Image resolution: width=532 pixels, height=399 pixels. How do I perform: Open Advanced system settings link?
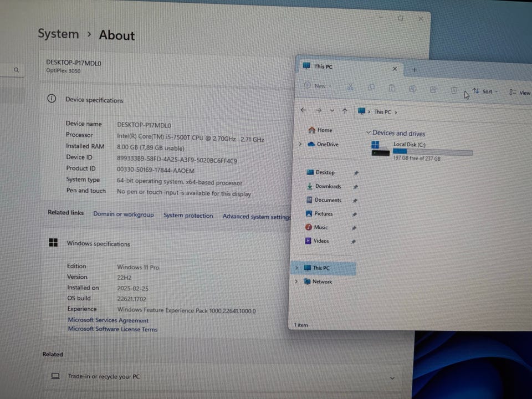pos(257,217)
